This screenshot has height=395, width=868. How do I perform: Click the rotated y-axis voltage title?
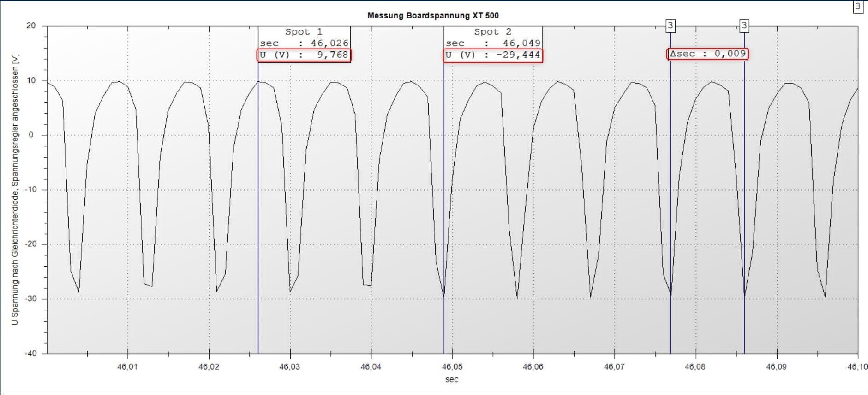coord(15,189)
